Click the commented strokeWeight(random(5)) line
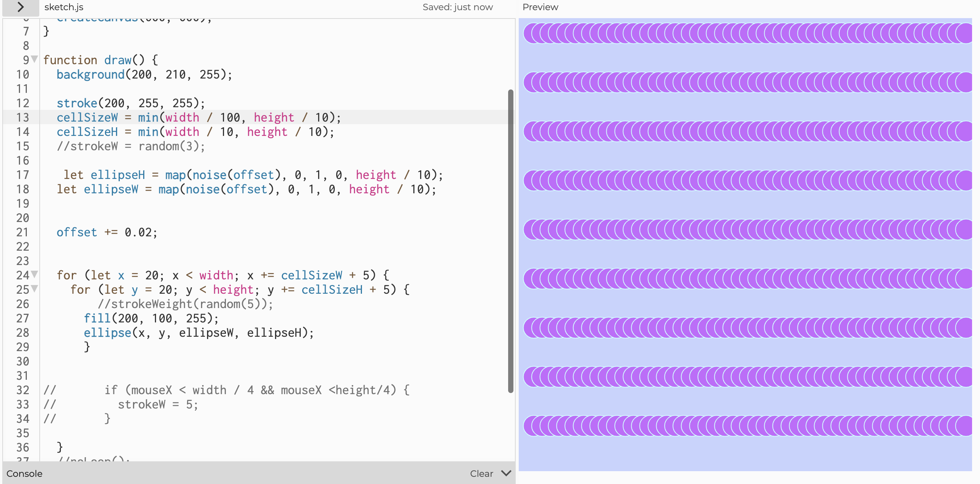Screen dimensions: 980x484 (x=185, y=304)
